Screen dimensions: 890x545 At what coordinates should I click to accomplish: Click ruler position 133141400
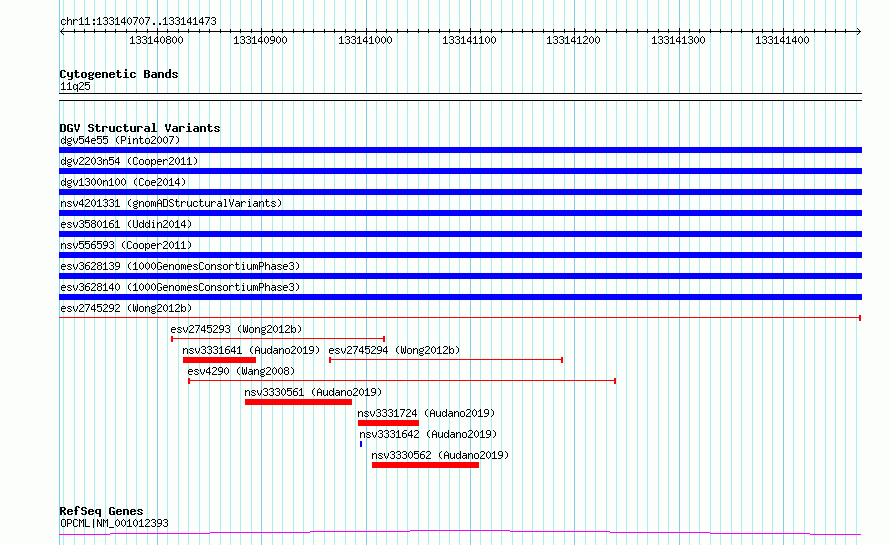coord(782,40)
